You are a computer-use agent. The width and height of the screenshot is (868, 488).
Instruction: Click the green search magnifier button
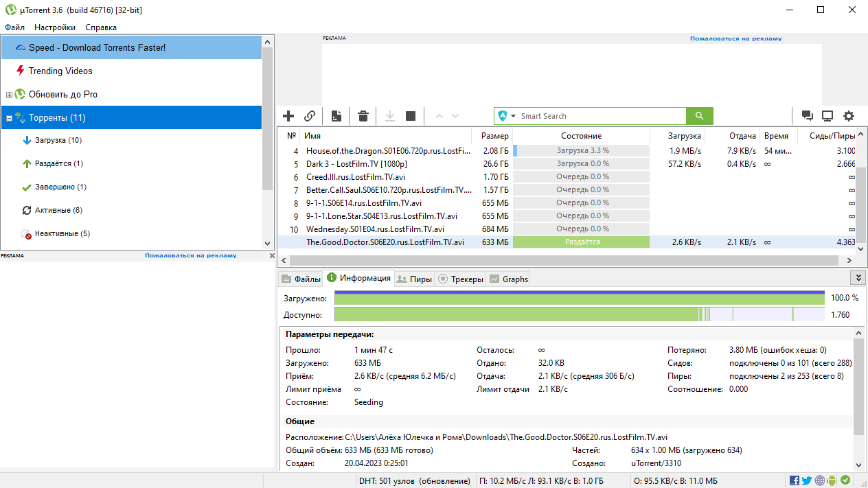click(x=700, y=116)
